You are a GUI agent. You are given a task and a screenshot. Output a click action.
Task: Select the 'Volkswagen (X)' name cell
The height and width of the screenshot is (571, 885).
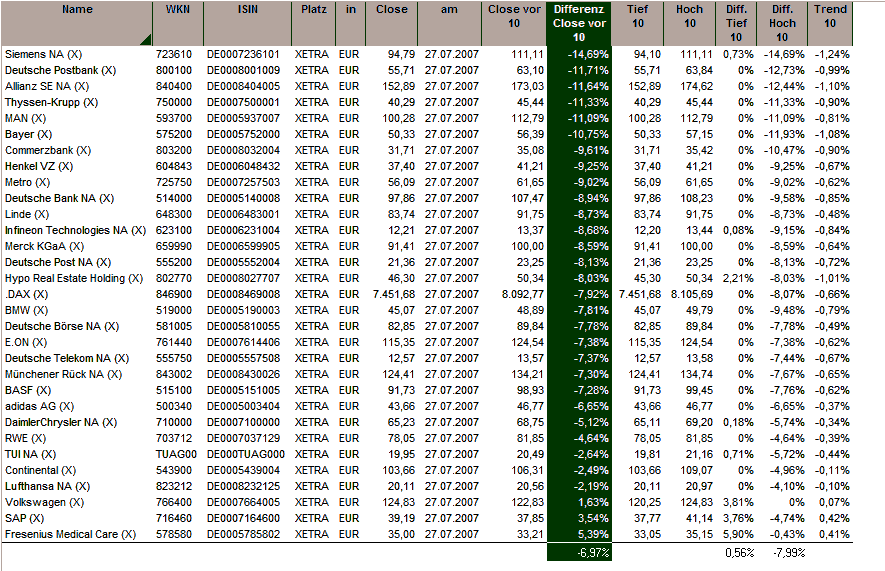[44, 502]
